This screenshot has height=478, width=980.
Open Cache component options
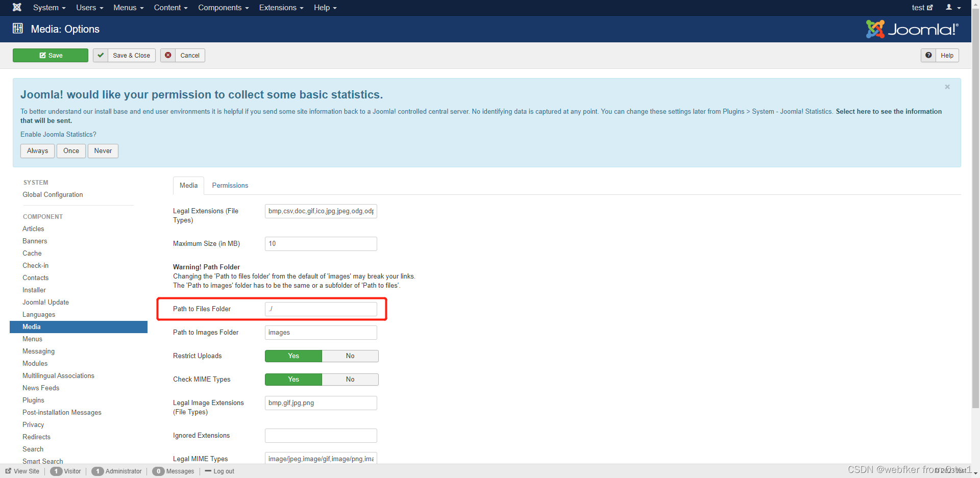pos(32,254)
